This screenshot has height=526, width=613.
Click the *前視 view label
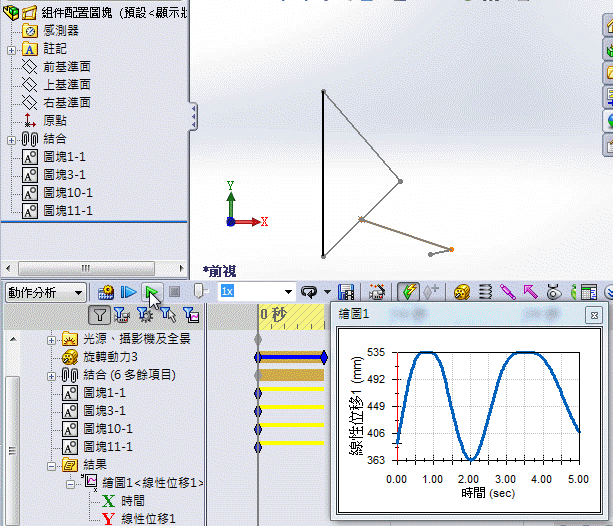(x=219, y=271)
